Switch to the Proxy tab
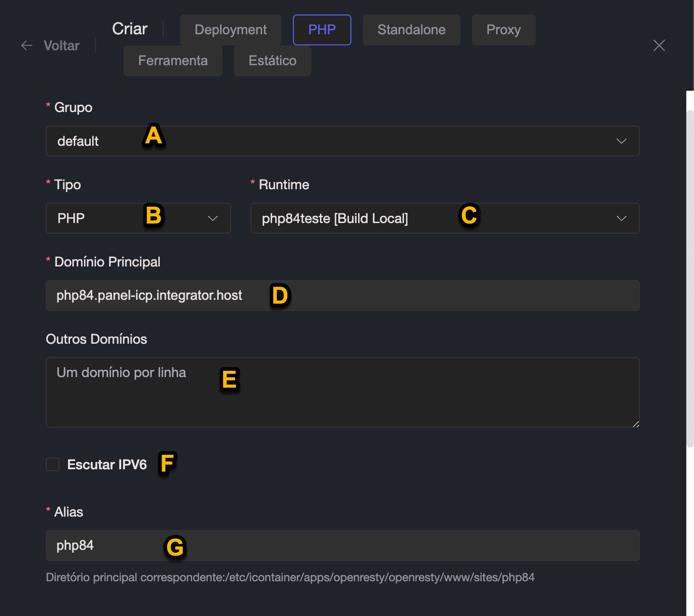 pos(503,30)
